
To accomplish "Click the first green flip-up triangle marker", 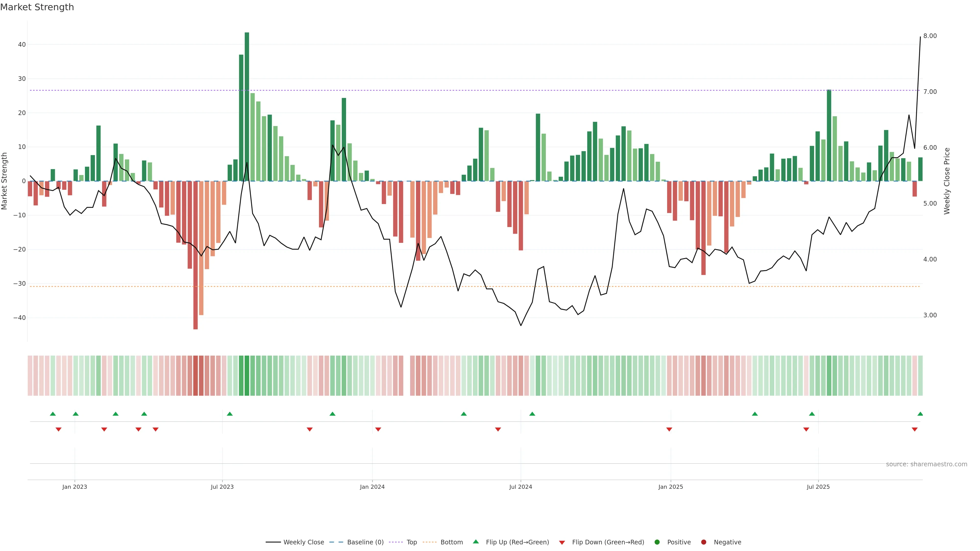I will 53,414.
